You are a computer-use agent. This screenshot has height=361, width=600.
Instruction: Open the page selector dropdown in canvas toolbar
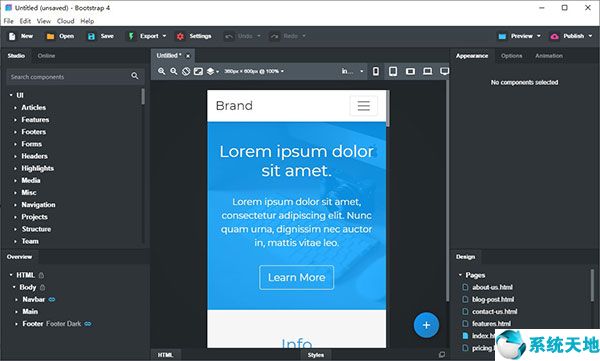(352, 71)
